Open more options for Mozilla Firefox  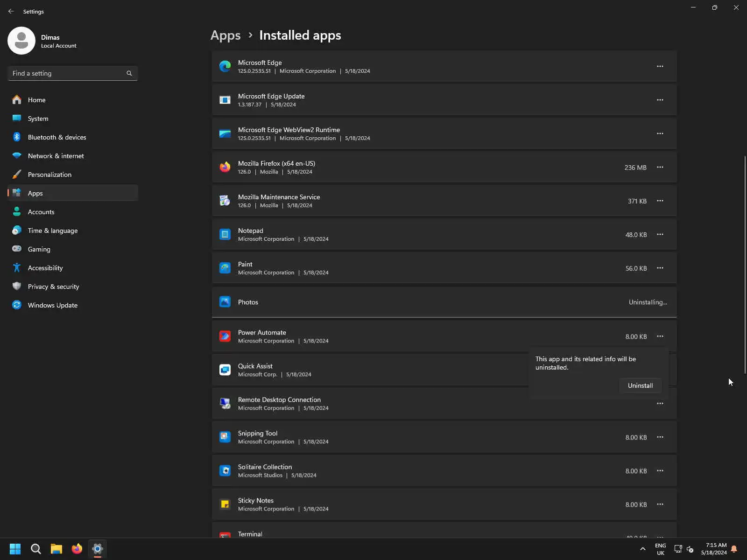click(x=660, y=167)
